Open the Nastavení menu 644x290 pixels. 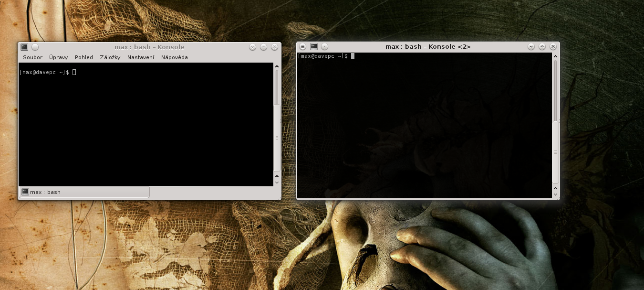(x=141, y=57)
